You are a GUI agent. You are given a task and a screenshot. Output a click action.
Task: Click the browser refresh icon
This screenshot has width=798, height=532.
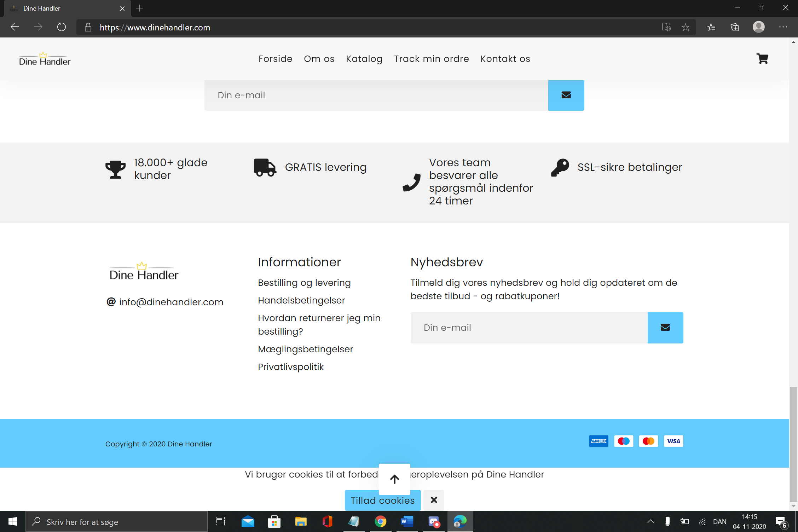[61, 27]
